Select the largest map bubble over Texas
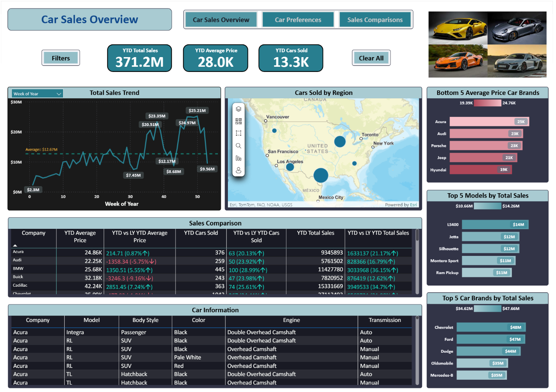Viewport: 556px width, 392px height. pyautogui.click(x=321, y=175)
